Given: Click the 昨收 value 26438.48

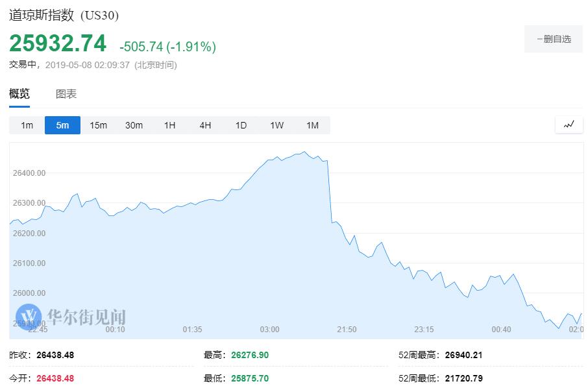Looking at the screenshot, I should pyautogui.click(x=55, y=355).
